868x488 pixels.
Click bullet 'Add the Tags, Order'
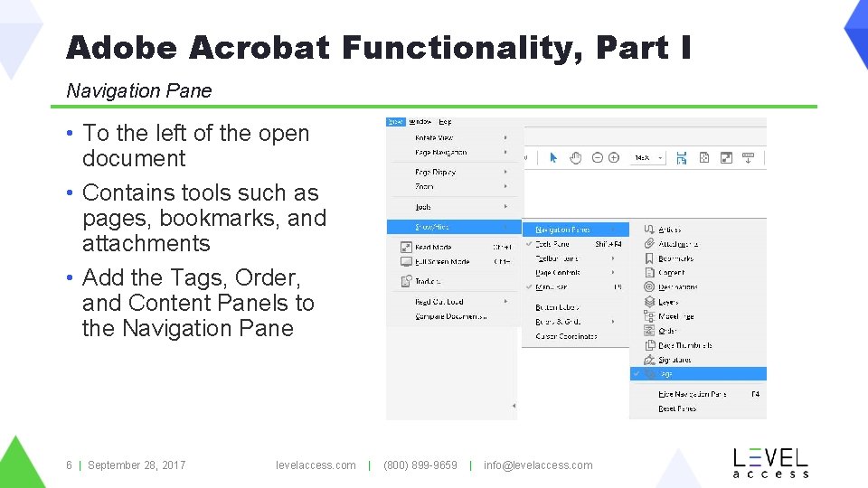198,303
